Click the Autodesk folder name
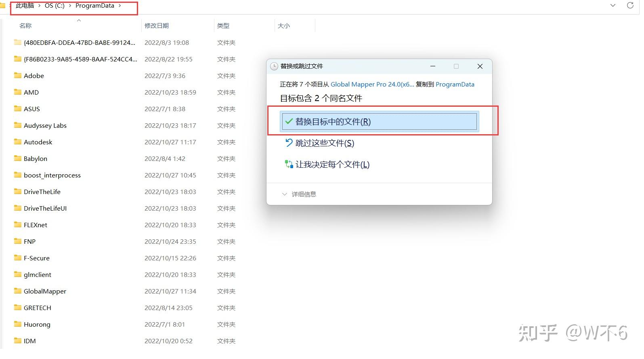The image size is (644, 359). point(38,142)
